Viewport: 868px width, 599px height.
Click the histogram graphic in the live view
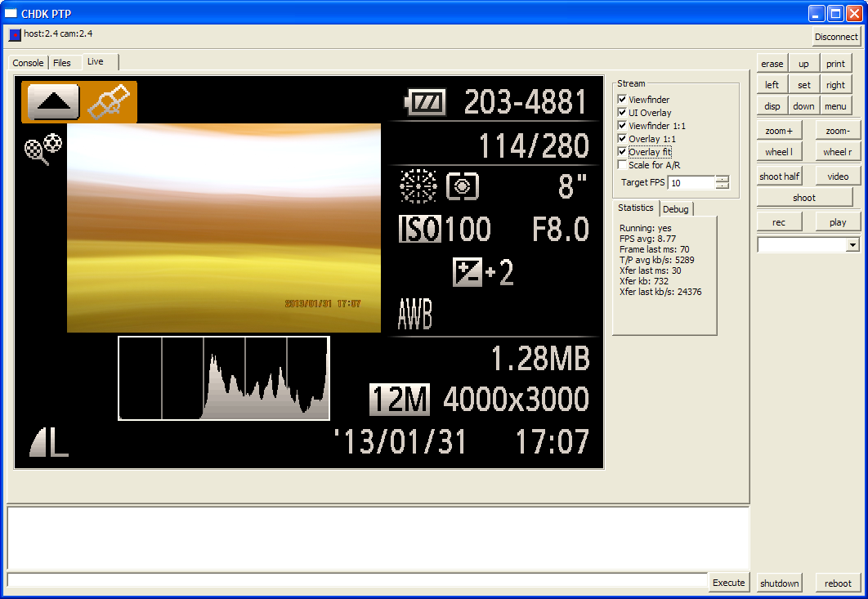(224, 378)
